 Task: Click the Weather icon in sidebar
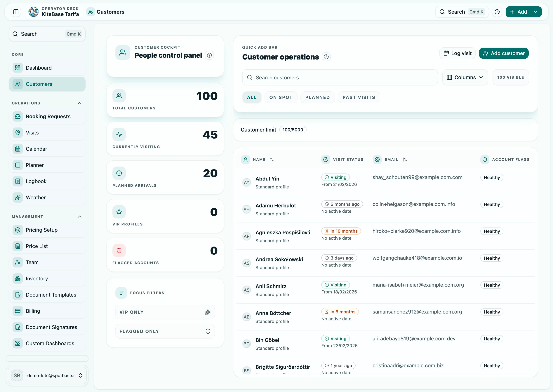17,197
